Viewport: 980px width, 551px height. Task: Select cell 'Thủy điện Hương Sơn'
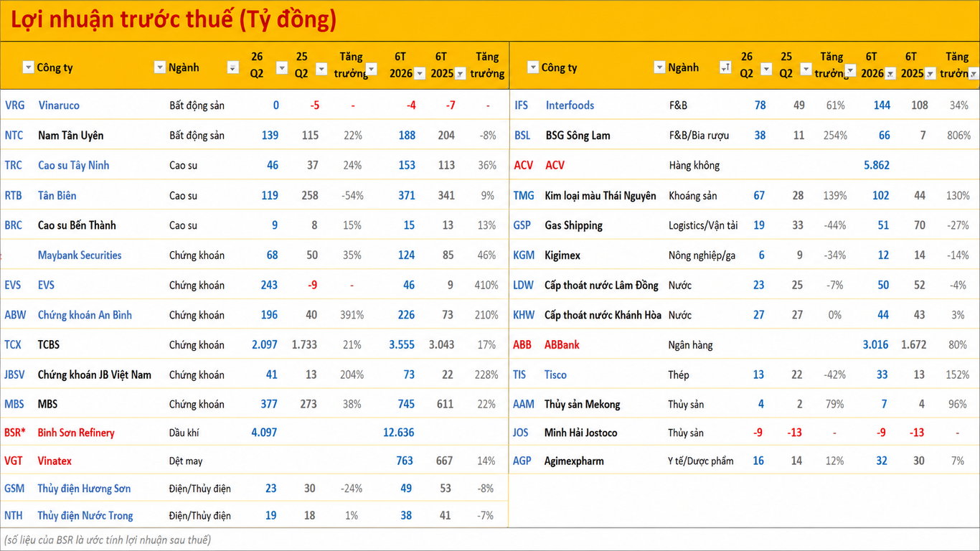[x=84, y=489]
